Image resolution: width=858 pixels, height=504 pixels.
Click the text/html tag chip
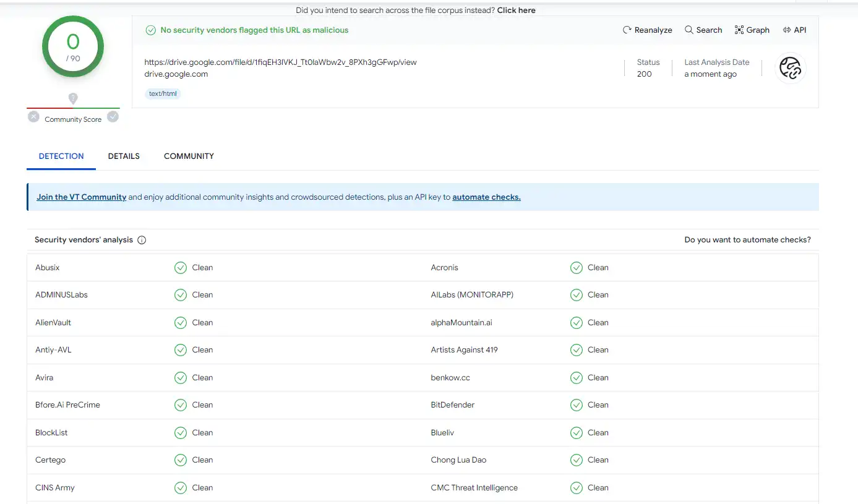[x=163, y=94]
